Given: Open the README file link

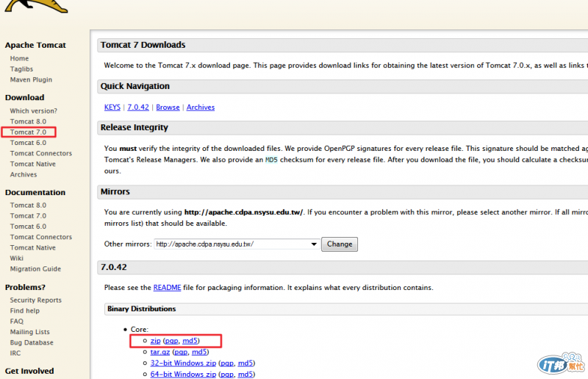Looking at the screenshot, I should 167,288.
